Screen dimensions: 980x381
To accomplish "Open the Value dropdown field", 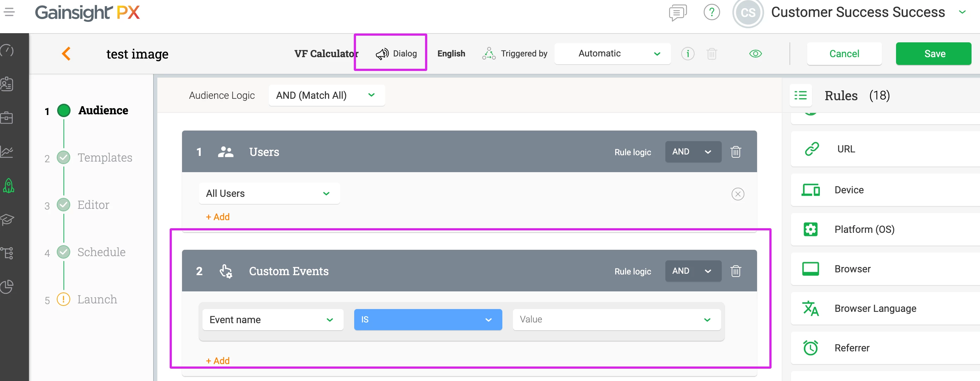I will point(616,320).
